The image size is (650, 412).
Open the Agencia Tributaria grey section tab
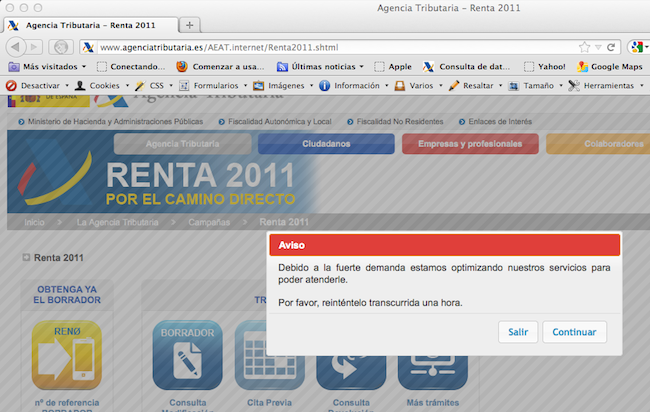pos(182,144)
